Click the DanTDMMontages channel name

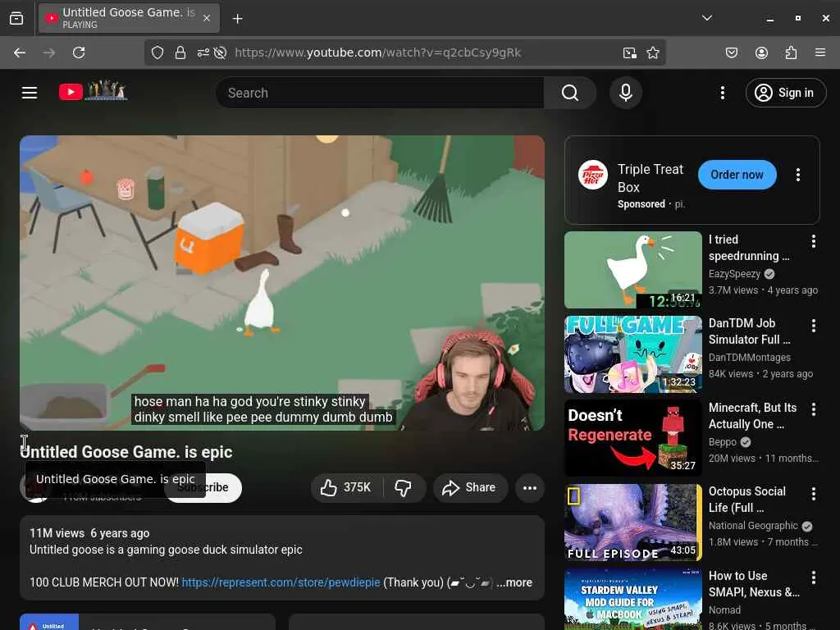click(x=750, y=358)
